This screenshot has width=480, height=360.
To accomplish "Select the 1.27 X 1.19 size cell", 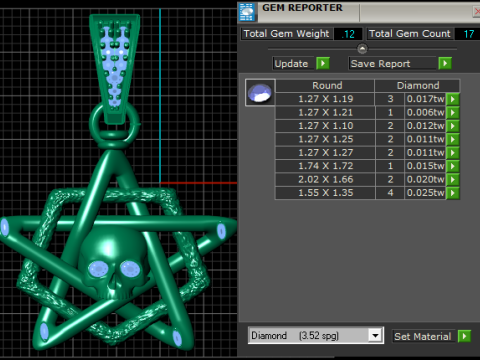I will 325,99.
